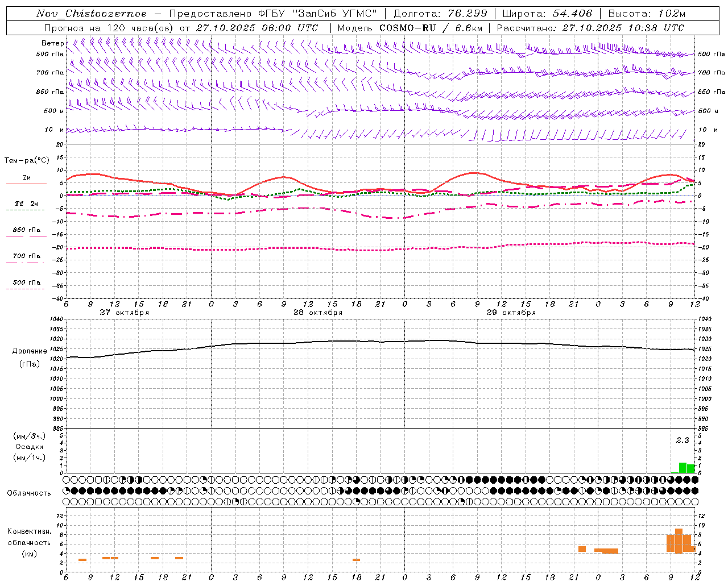Click the Конвективн. label
Image resolution: width=728 pixels, height=582 pixels.
click(x=30, y=531)
